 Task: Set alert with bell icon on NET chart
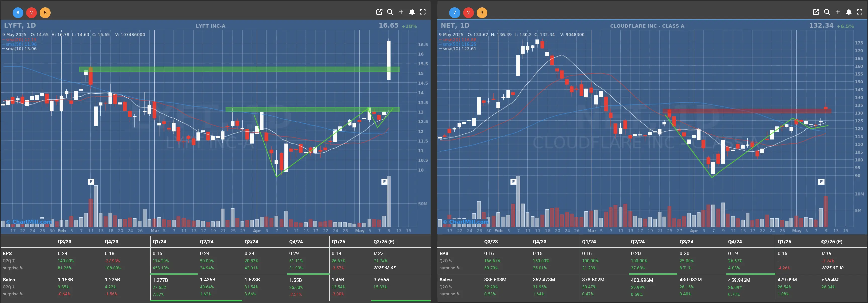pyautogui.click(x=849, y=12)
